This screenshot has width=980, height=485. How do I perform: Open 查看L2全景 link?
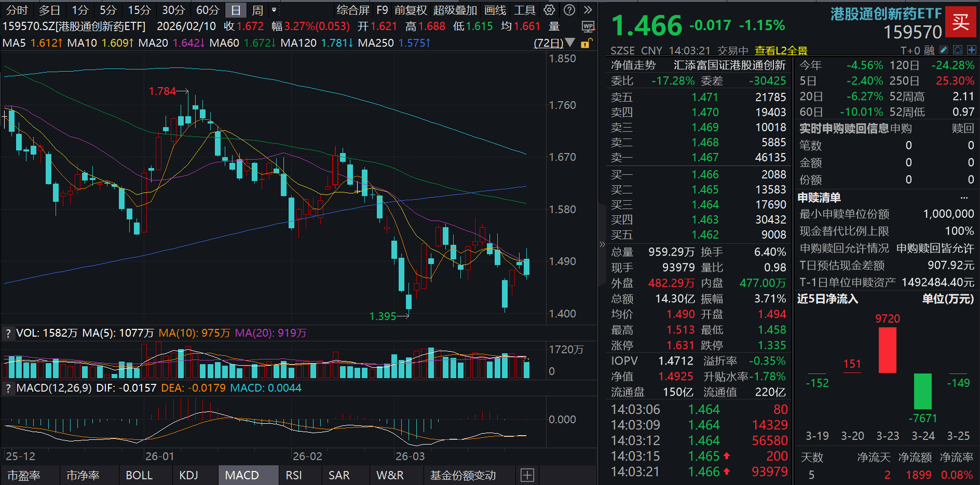point(781,50)
